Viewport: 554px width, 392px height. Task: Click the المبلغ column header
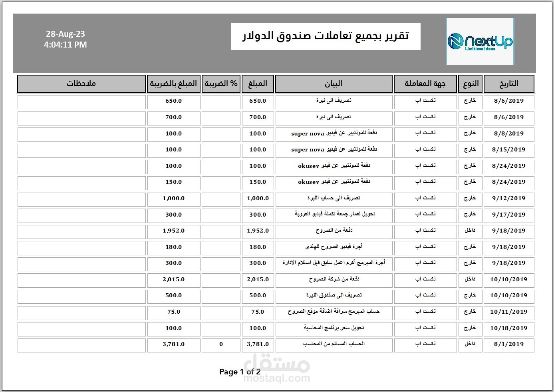tap(258, 84)
